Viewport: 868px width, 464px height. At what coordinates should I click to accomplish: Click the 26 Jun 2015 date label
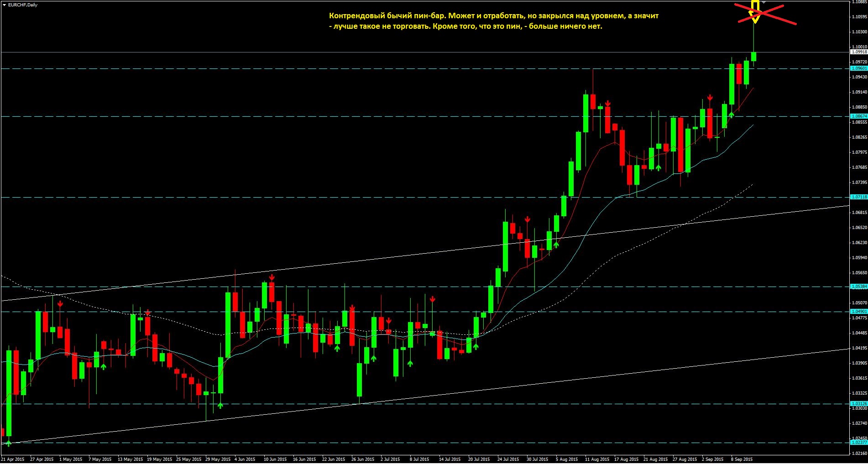pos(362,459)
